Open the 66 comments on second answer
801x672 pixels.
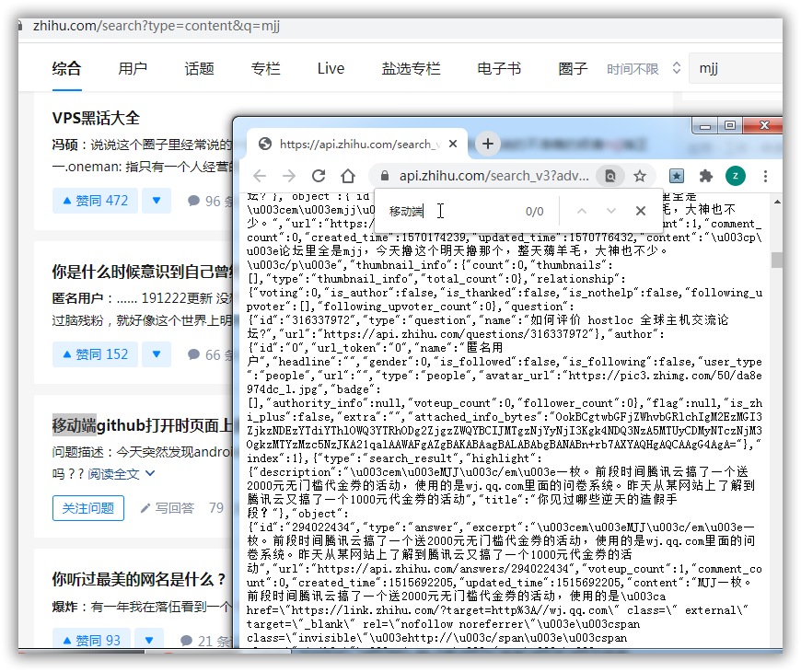209,355
